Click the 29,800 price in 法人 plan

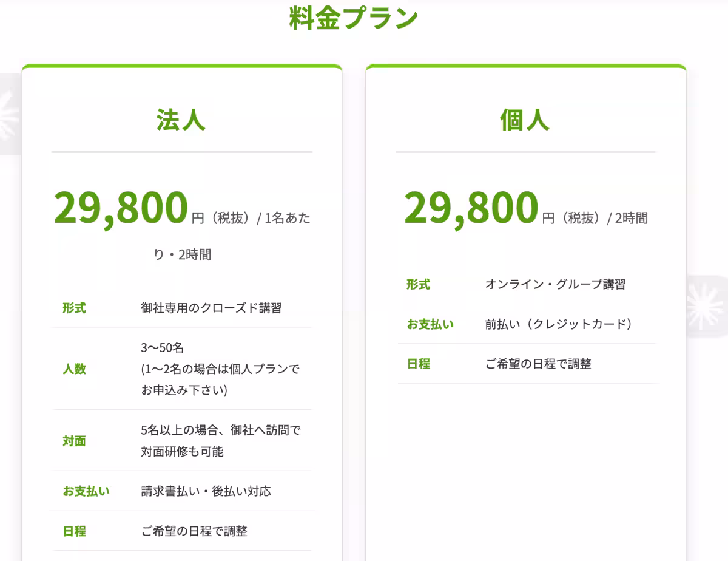click(x=121, y=208)
